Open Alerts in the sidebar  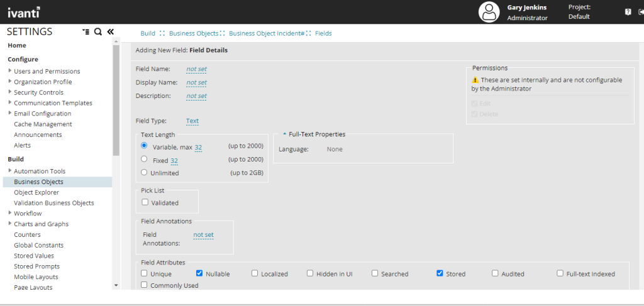tap(22, 145)
